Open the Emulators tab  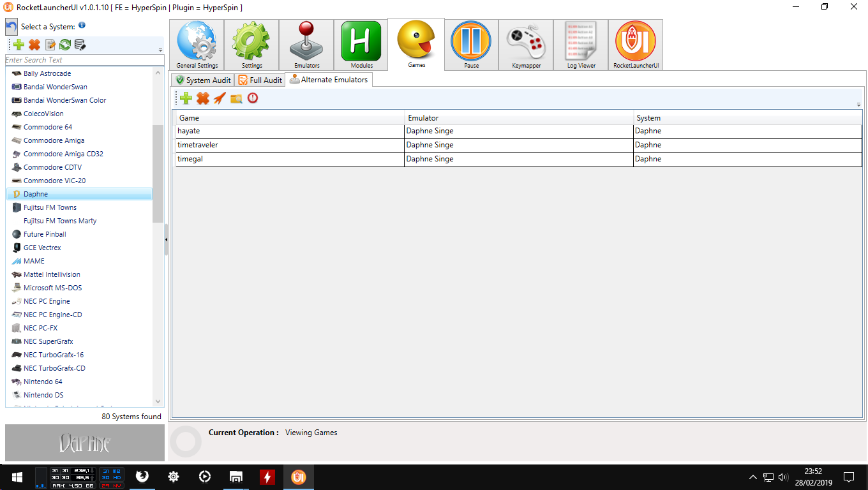(306, 45)
